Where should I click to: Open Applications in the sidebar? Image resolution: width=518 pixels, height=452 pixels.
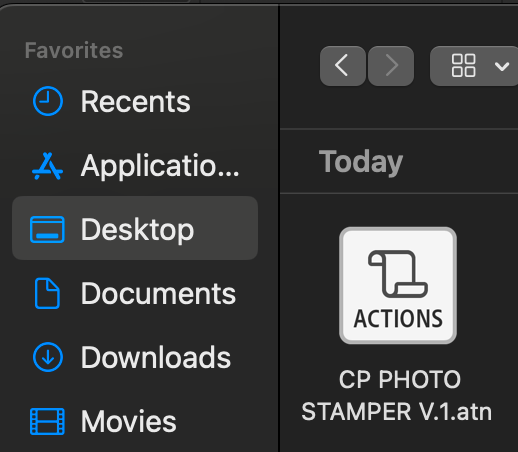click(135, 165)
